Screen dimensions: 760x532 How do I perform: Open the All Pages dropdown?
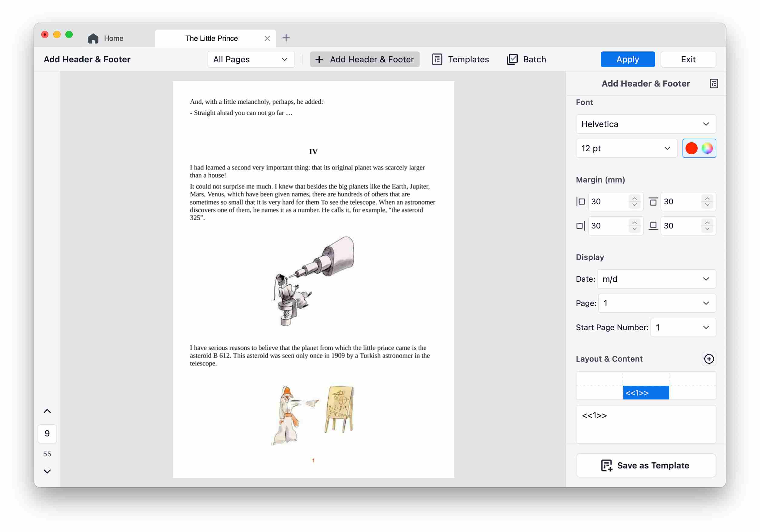click(x=251, y=59)
